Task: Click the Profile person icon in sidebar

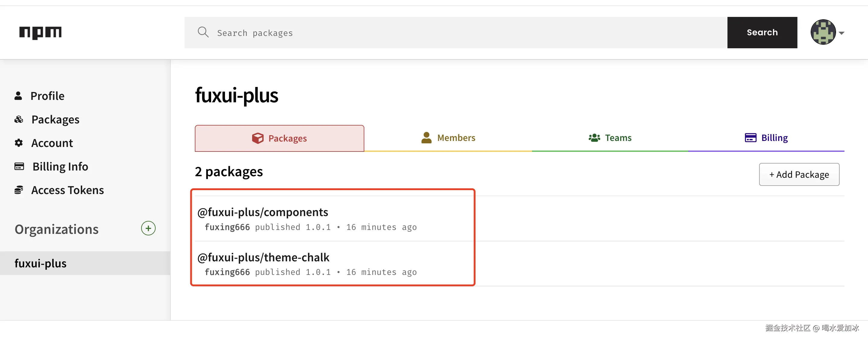Action: (18, 96)
